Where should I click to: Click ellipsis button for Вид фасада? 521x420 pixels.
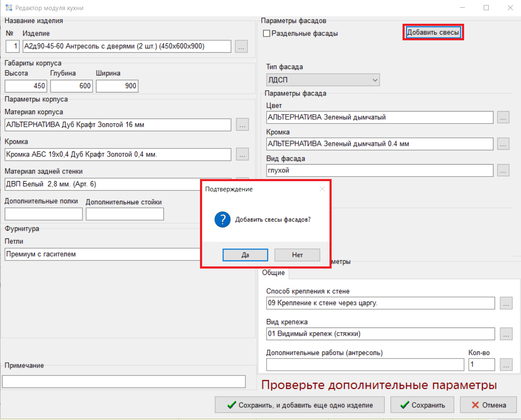click(503, 171)
